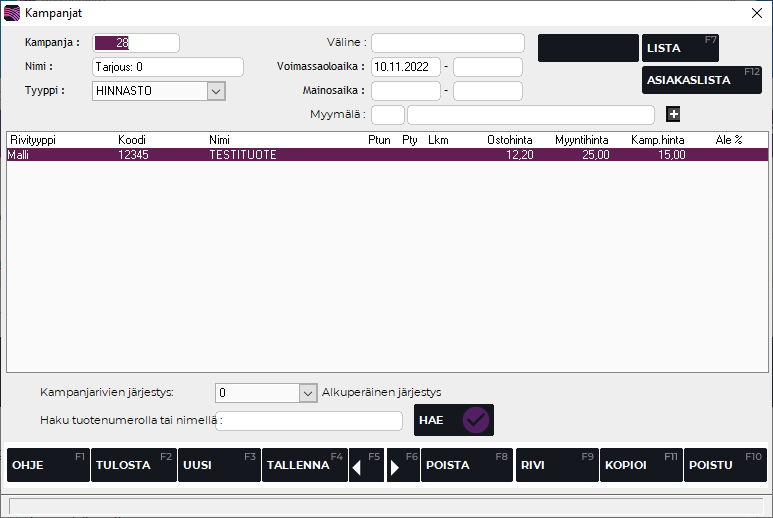This screenshot has height=518, width=773.
Task: Click the LISTA button
Action: pyautogui.click(x=680, y=48)
